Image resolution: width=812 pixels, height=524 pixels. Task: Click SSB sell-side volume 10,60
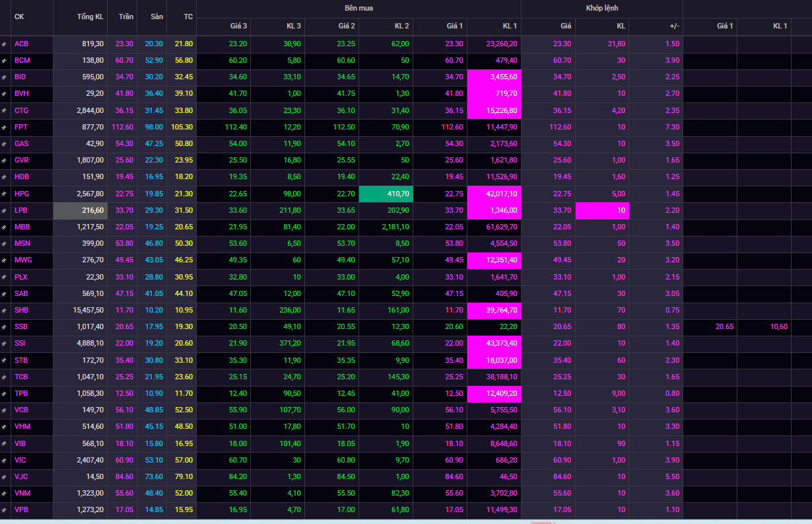click(x=778, y=326)
